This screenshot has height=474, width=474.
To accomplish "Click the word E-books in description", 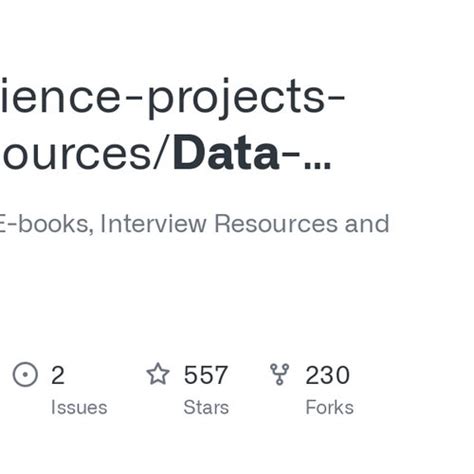I will click(x=47, y=223).
